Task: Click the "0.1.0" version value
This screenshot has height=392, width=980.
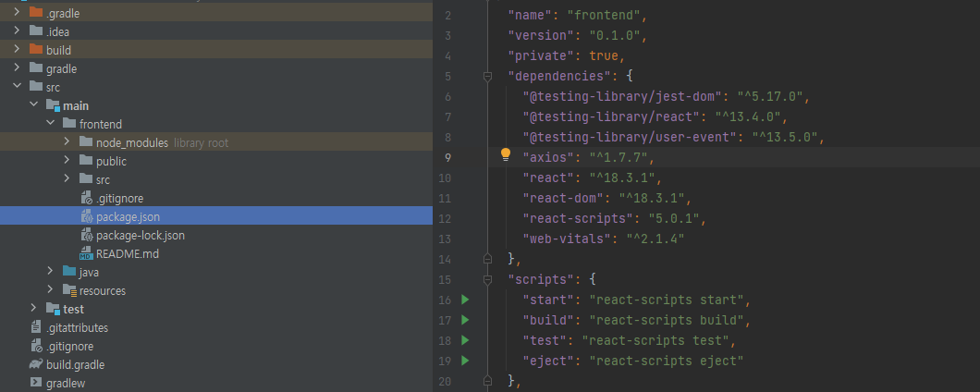Action: point(613,35)
